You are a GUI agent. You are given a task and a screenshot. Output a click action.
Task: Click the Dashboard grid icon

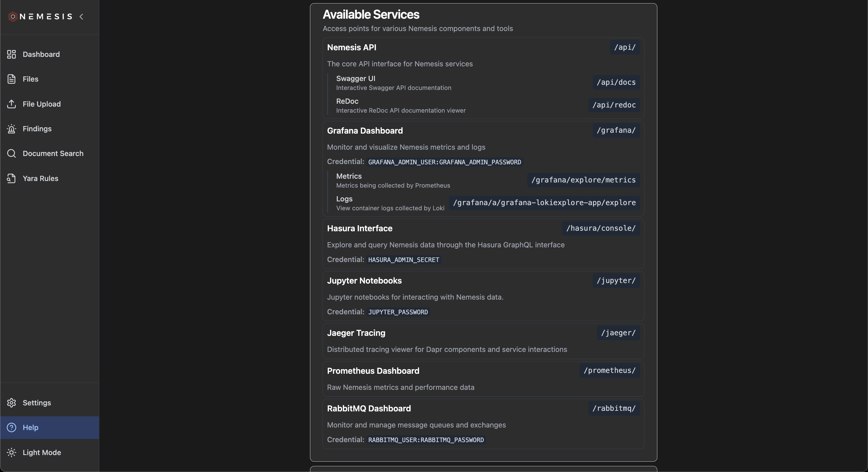point(11,54)
